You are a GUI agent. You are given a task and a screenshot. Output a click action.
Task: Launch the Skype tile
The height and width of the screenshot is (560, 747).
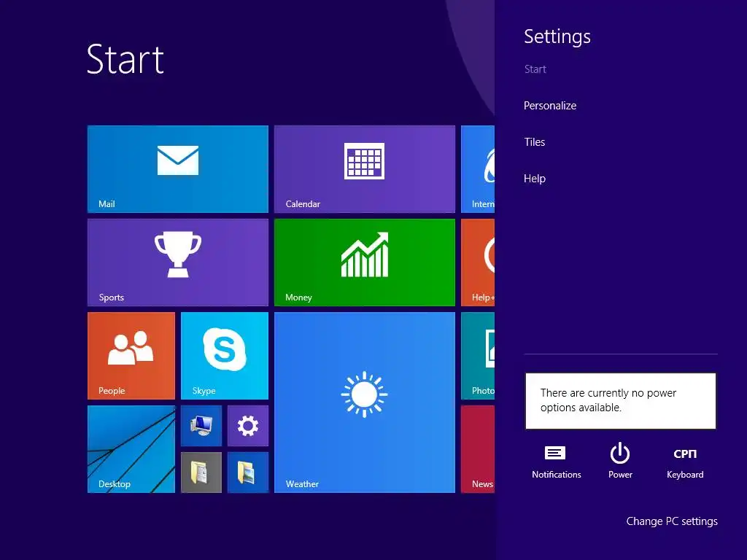pyautogui.click(x=225, y=356)
